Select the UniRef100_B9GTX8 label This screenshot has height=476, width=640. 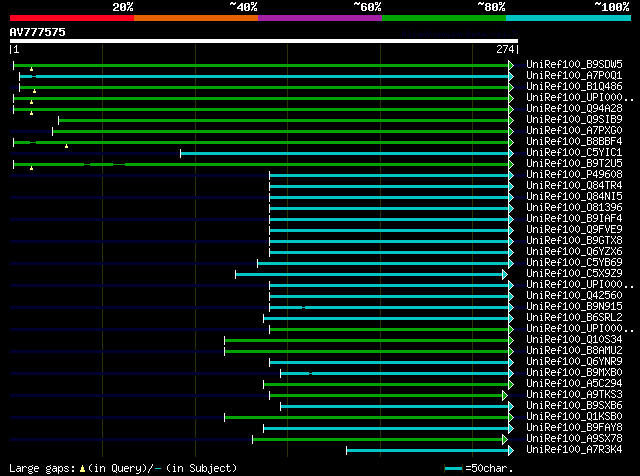(x=574, y=240)
